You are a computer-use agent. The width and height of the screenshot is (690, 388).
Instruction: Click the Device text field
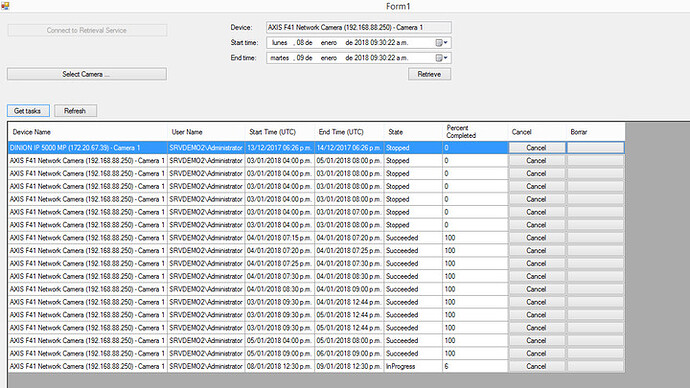pyautogui.click(x=358, y=27)
